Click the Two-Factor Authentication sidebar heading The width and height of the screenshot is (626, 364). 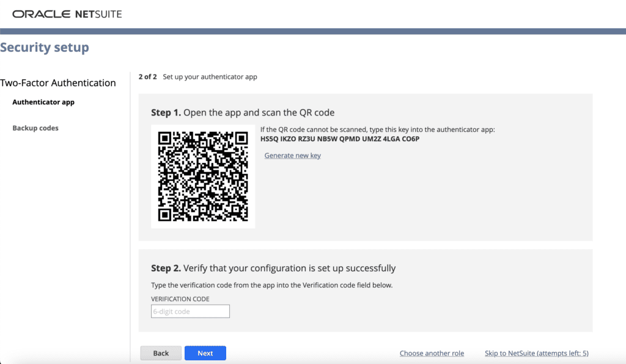58,82
